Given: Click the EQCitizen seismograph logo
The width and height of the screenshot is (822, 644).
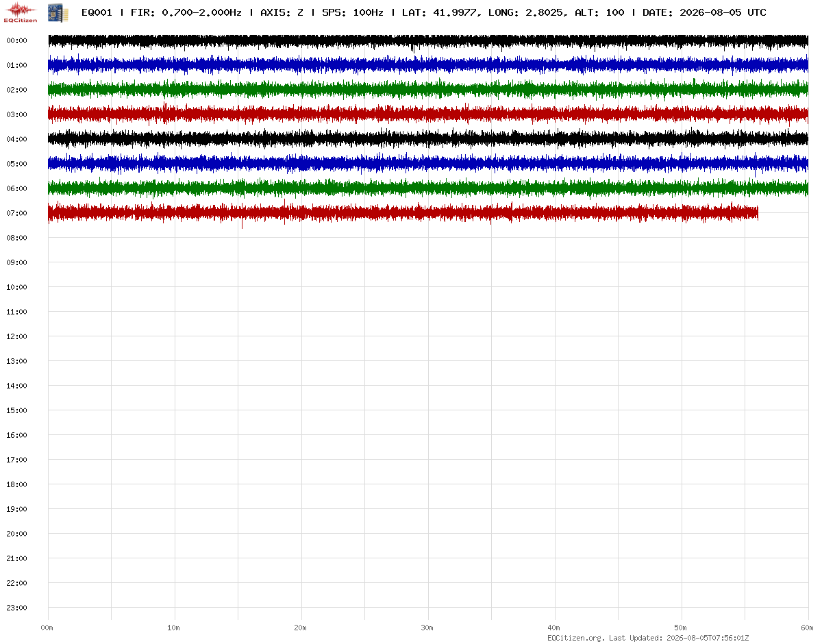Looking at the screenshot, I should click(x=21, y=12).
